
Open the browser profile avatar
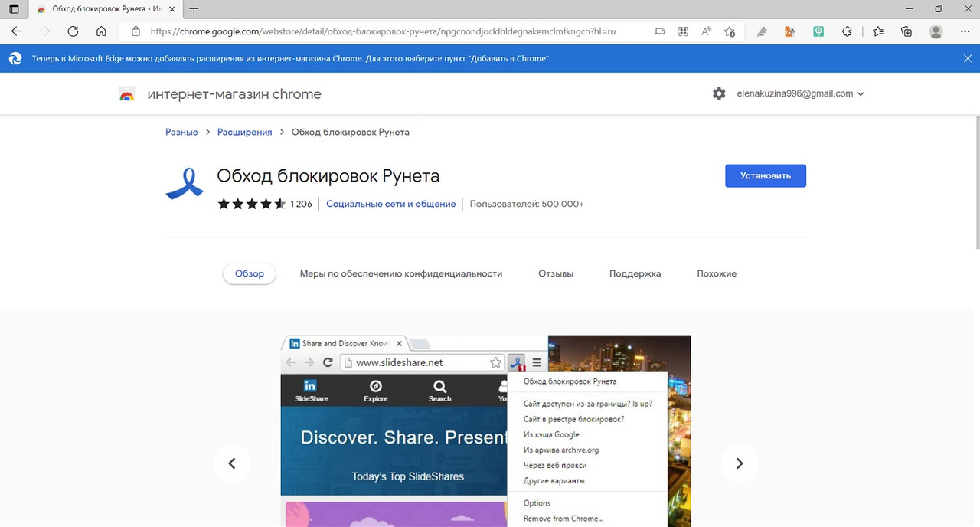click(936, 31)
